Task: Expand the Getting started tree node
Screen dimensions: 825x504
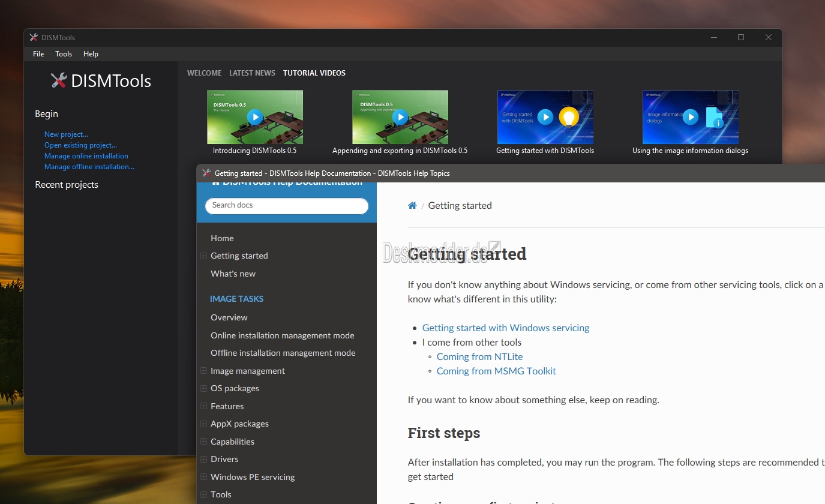Action: (x=203, y=256)
